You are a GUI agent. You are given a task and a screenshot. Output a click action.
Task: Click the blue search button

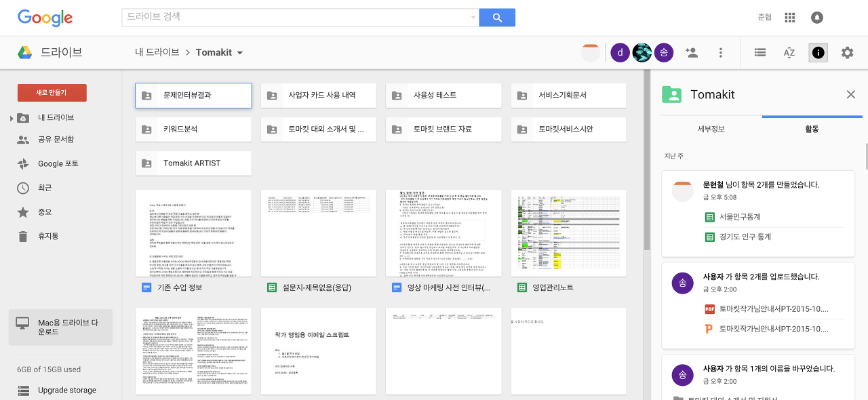tap(497, 18)
